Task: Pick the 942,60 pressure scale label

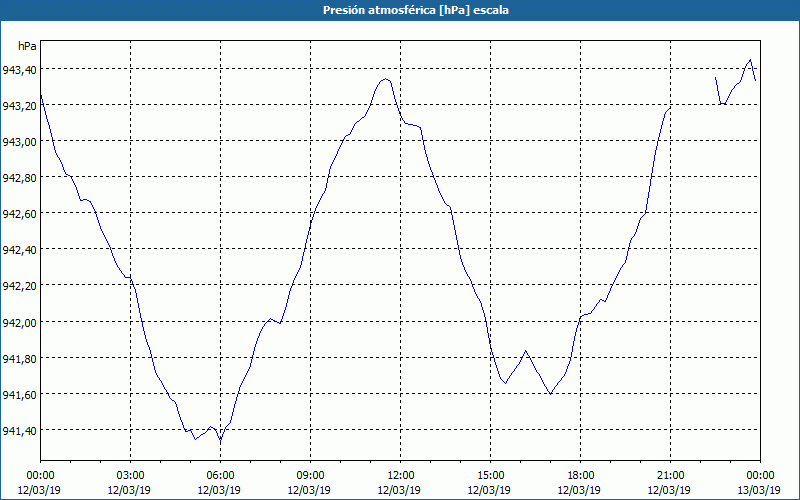Action: click(x=19, y=214)
